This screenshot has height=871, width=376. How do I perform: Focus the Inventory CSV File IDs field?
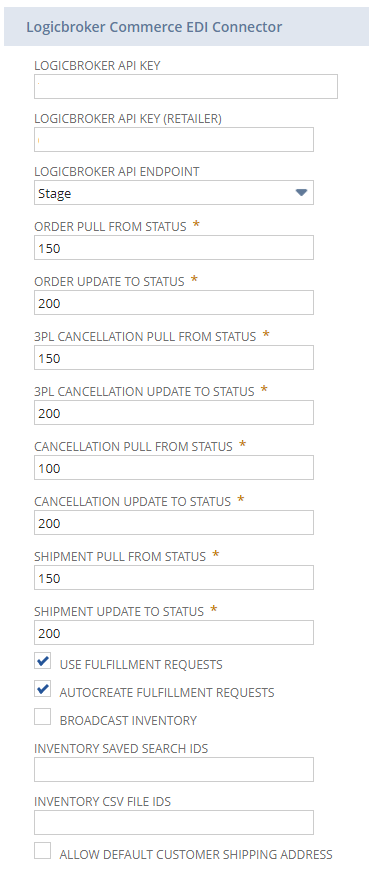point(174,823)
